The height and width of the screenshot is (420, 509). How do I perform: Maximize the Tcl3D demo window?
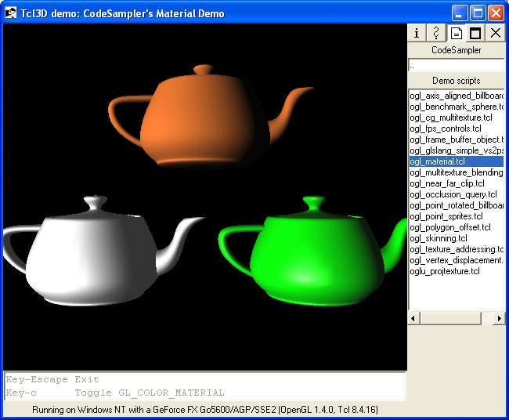(x=478, y=13)
